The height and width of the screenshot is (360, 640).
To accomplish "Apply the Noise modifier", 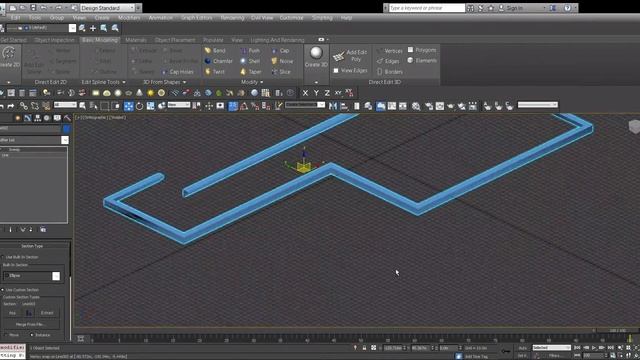I will click(x=282, y=61).
